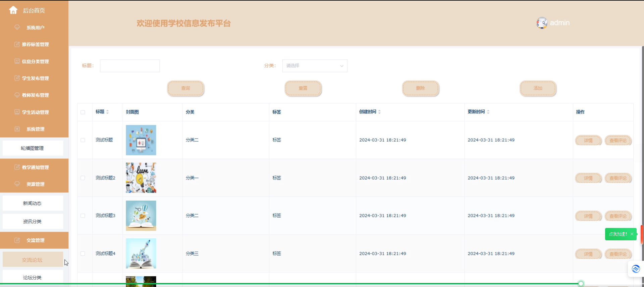This screenshot has height=287, width=644.
Task: Click the icon beside 系统管理
Action: (x=17, y=129)
